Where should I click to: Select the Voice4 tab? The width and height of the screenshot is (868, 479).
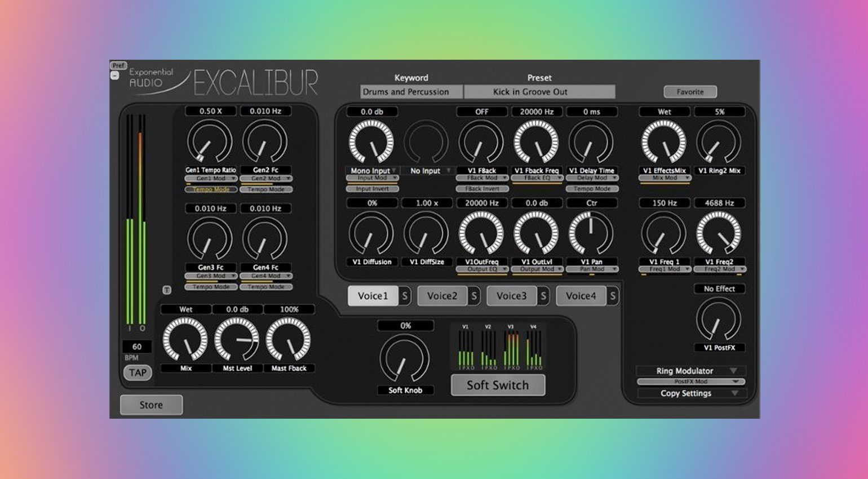[x=581, y=296]
